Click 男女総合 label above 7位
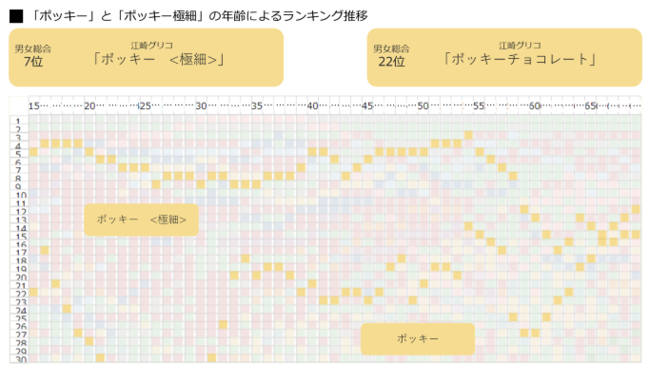The width and height of the screenshot is (650, 365). click(33, 49)
